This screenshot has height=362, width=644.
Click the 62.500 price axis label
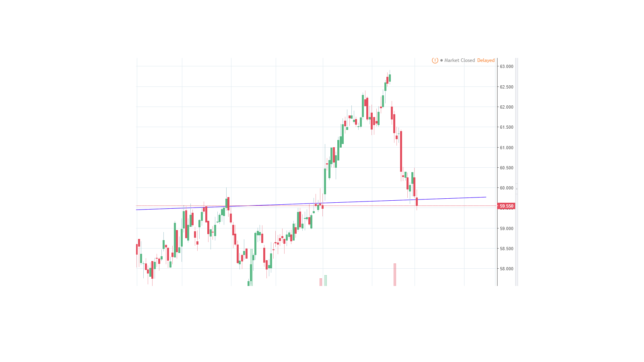(x=506, y=87)
